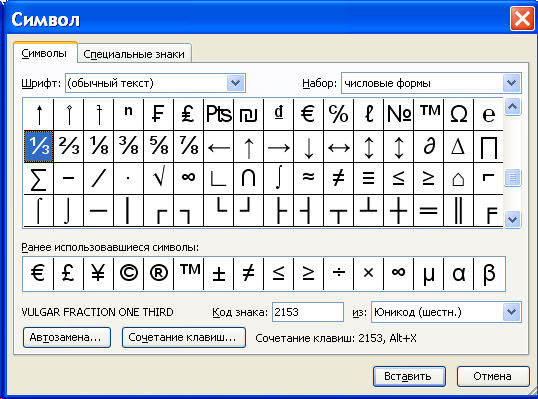This screenshot has height=399, width=538.
Task: Select the identical to ≡ symbol
Action: coord(369,178)
